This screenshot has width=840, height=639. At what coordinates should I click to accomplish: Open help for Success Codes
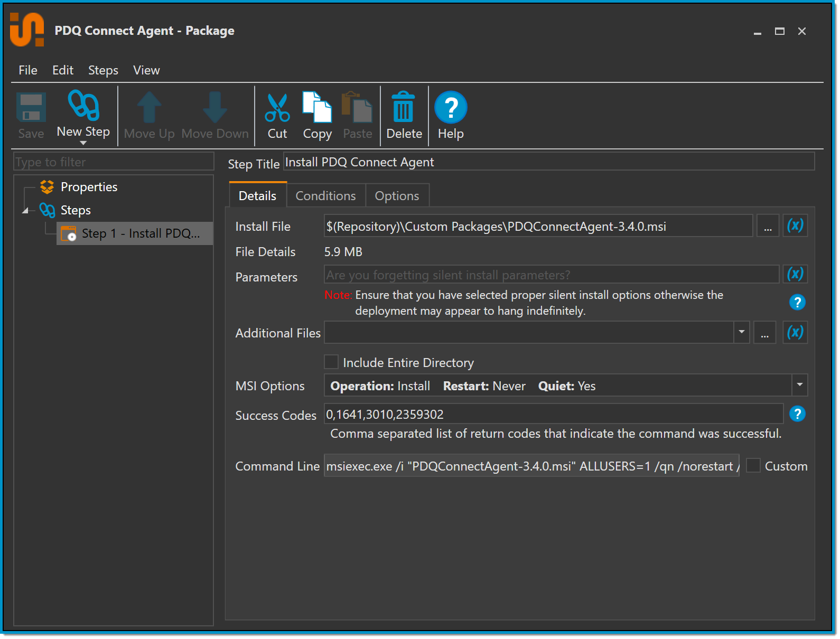click(797, 414)
